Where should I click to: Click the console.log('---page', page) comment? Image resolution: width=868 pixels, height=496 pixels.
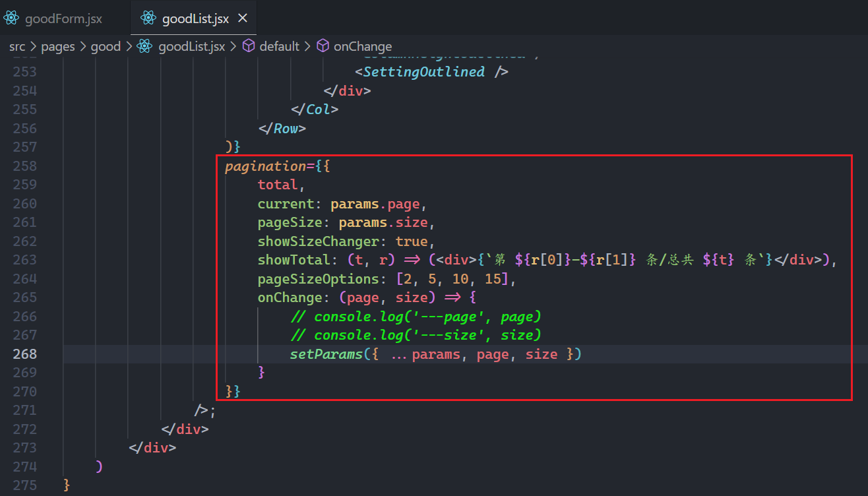[x=416, y=316]
